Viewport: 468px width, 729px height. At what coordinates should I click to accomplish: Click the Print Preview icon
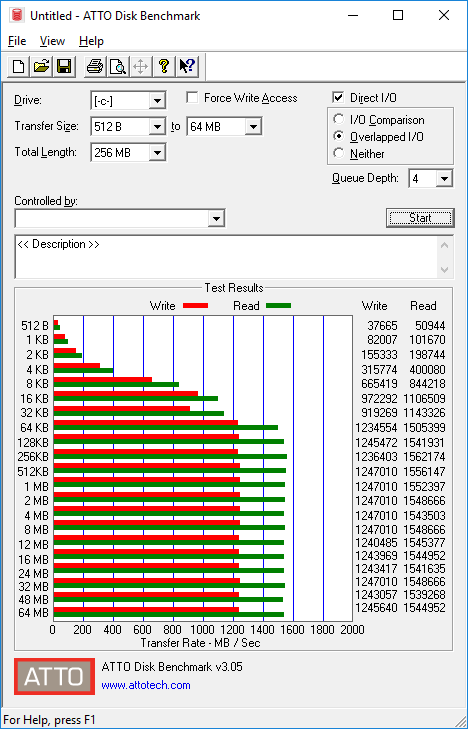tap(118, 66)
